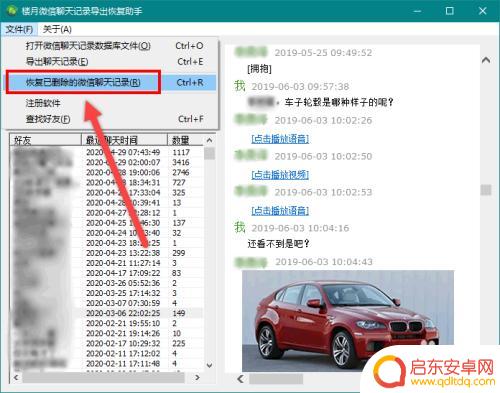The height and width of the screenshot is (393, 500).
Task: Open the 文件(F) menu
Action: 19,29
